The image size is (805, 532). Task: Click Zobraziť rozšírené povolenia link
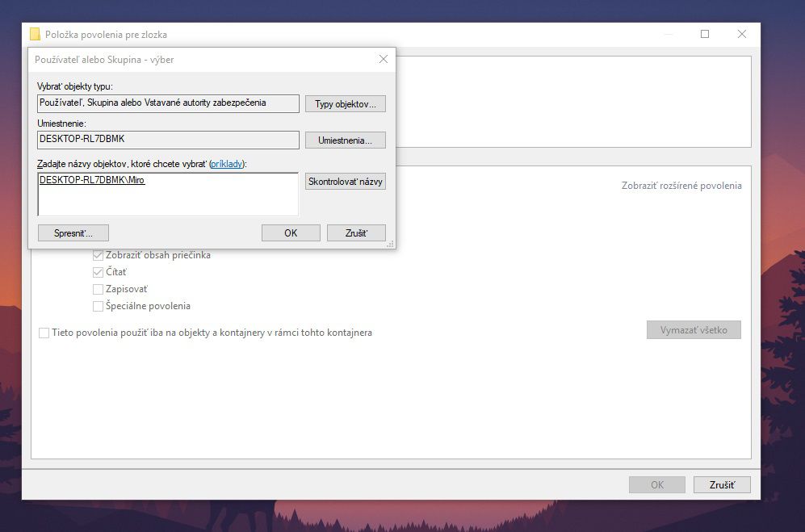[681, 186]
